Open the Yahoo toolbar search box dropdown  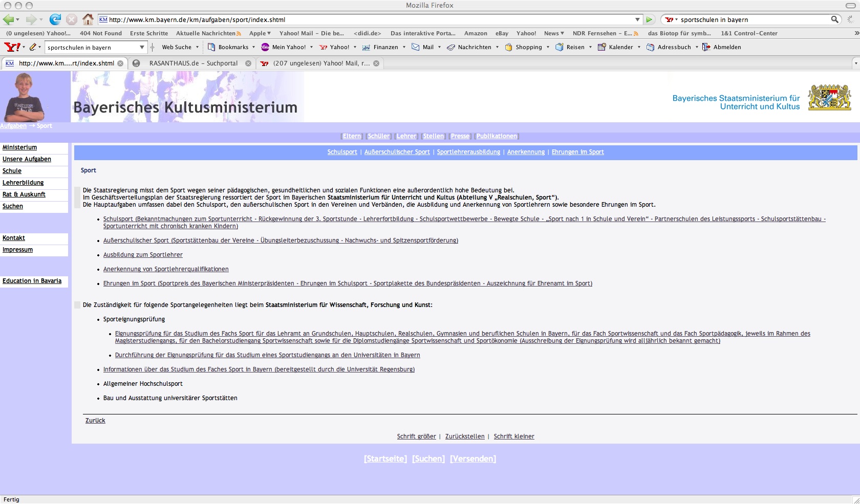coord(142,47)
